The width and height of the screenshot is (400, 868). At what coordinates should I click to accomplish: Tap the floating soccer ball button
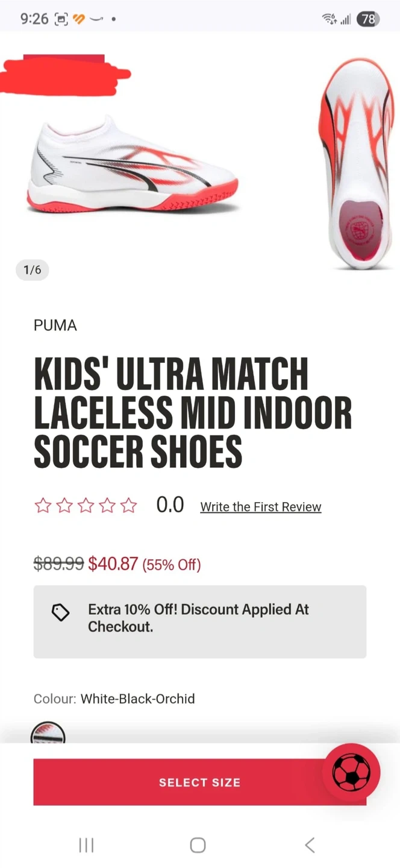[x=351, y=772]
